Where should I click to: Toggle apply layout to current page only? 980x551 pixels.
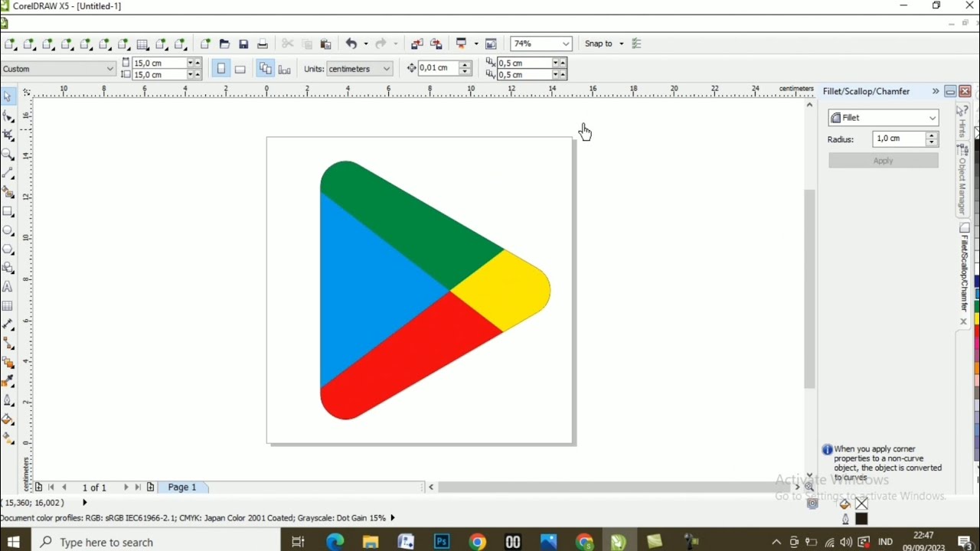[285, 69]
